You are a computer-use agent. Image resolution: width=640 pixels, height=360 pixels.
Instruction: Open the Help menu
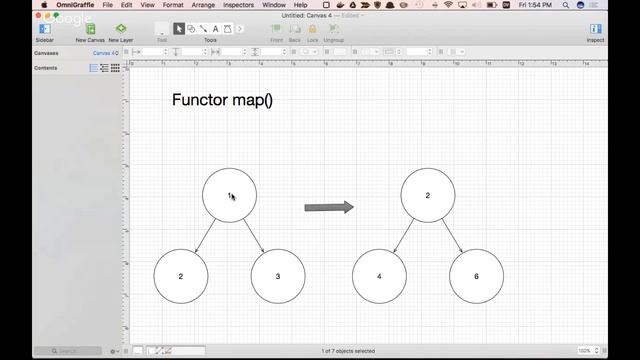pos(300,5)
